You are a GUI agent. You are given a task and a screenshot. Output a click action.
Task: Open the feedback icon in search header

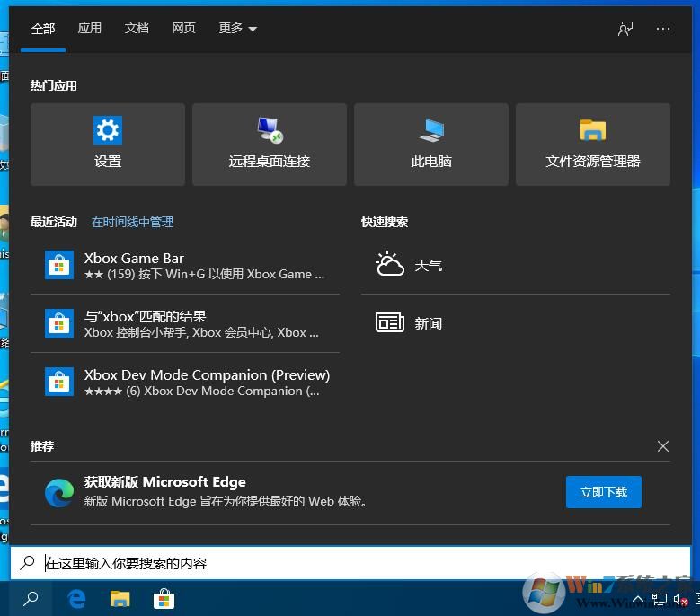625,29
